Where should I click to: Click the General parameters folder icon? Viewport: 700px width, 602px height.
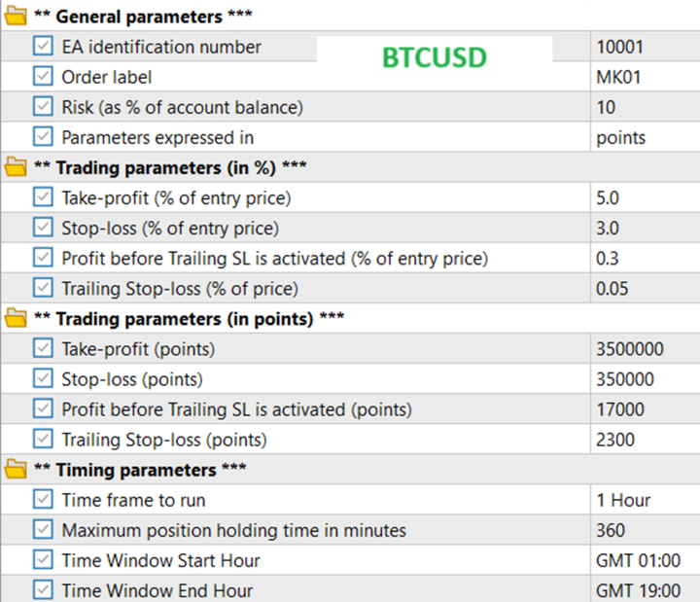pyautogui.click(x=16, y=17)
